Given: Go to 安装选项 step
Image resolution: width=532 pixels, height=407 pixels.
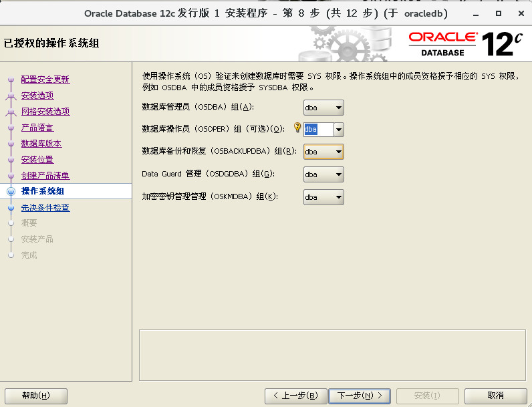Looking at the screenshot, I should [37, 96].
